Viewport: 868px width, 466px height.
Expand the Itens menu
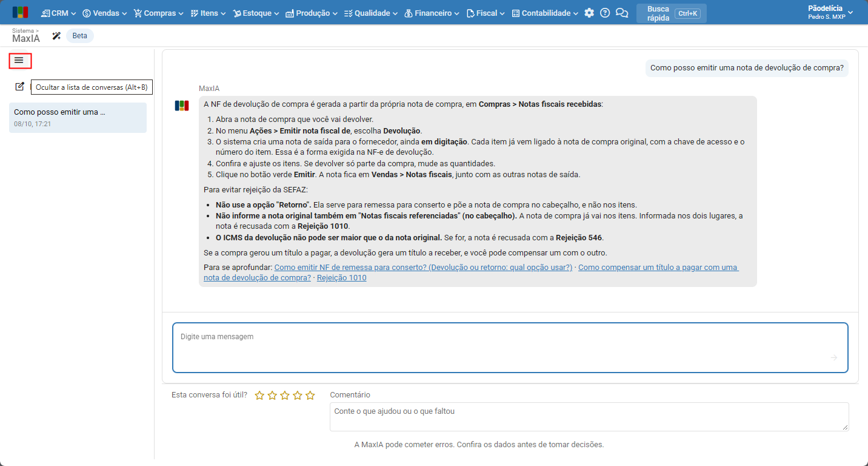coord(208,13)
